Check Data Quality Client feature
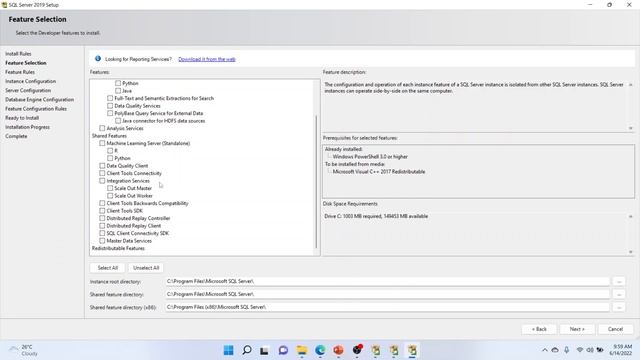 coord(102,166)
